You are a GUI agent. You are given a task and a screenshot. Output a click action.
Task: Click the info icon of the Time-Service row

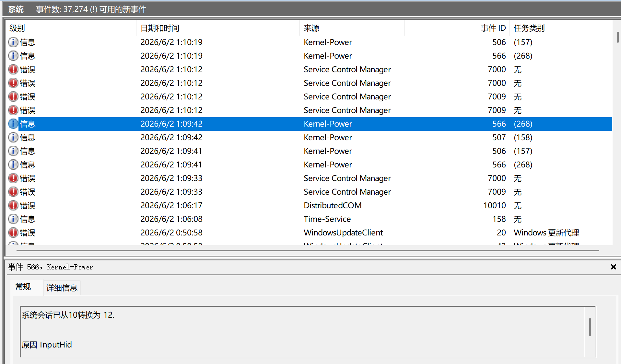coord(13,219)
